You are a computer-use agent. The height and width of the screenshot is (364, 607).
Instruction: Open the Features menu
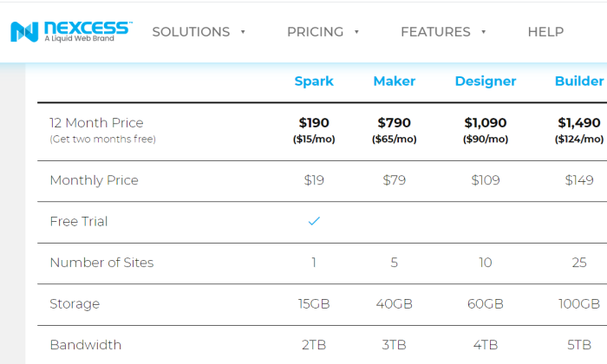(x=435, y=32)
